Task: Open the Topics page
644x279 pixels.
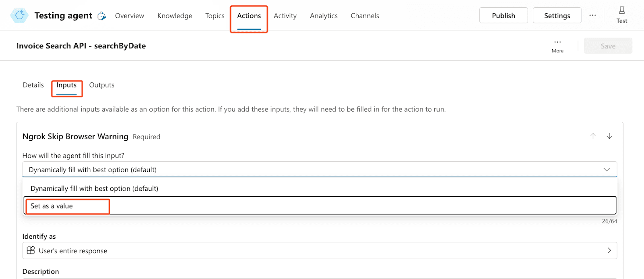Action: [x=215, y=16]
